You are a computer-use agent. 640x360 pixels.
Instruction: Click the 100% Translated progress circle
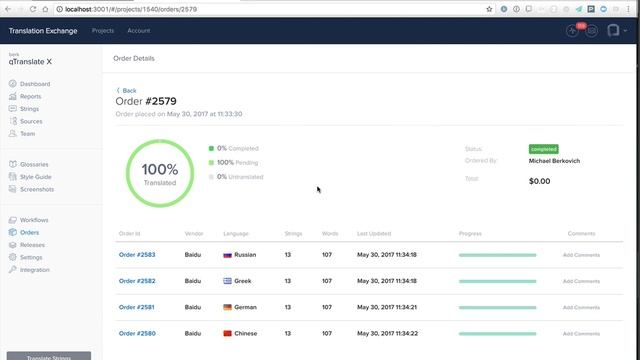(x=160, y=173)
